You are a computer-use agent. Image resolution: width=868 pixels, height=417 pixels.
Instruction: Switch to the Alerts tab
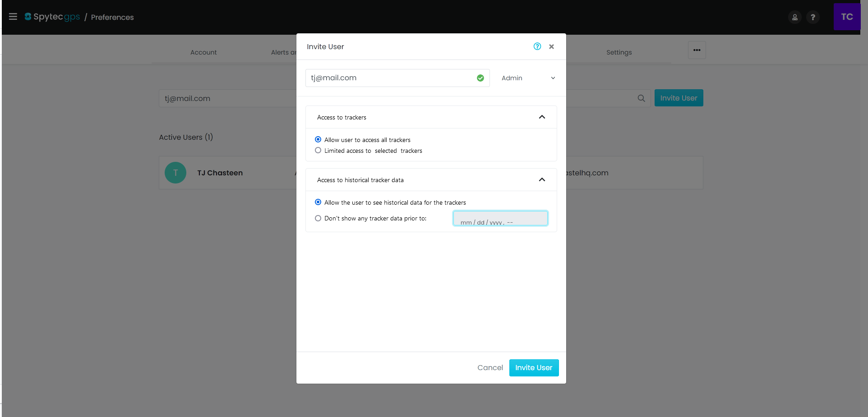284,52
